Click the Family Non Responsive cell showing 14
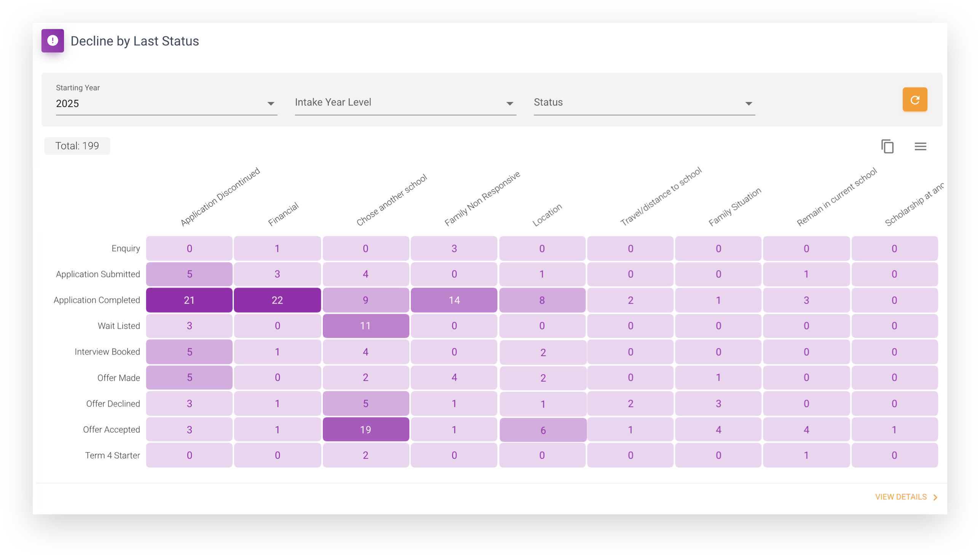Screen dimensions: 980x557 454,300
